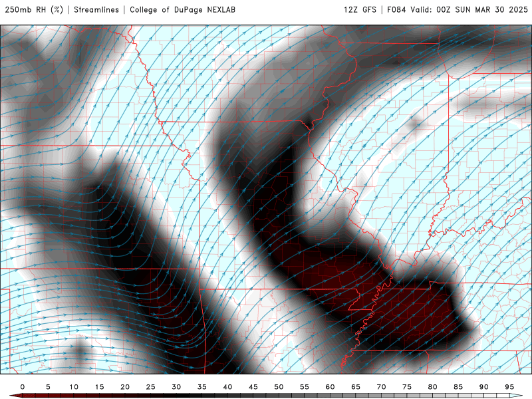Viewport: 532px width, 399px height.
Task: Click the colorbar label "55"
Action: point(305,387)
